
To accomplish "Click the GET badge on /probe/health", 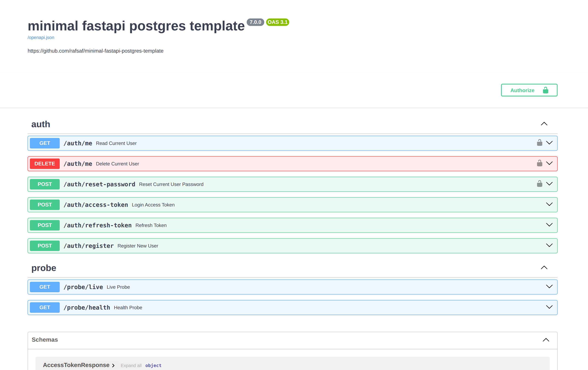I will point(44,307).
